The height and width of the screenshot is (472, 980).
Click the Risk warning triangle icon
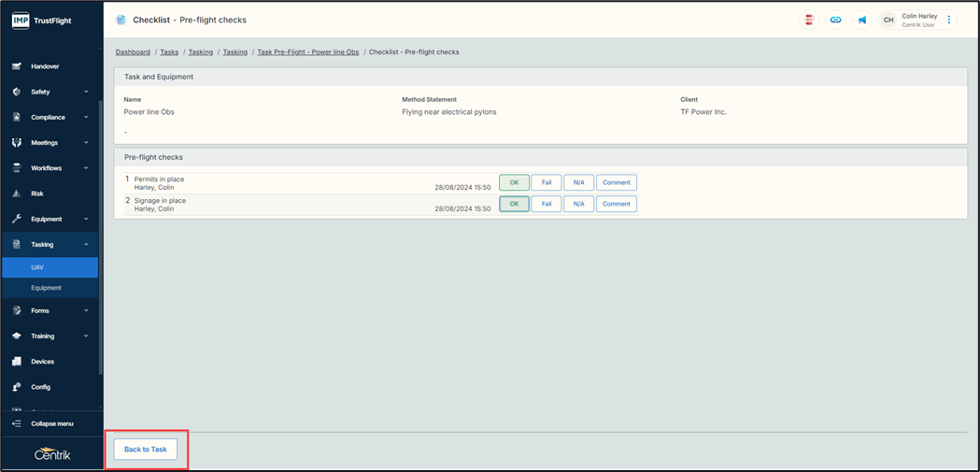(17, 193)
